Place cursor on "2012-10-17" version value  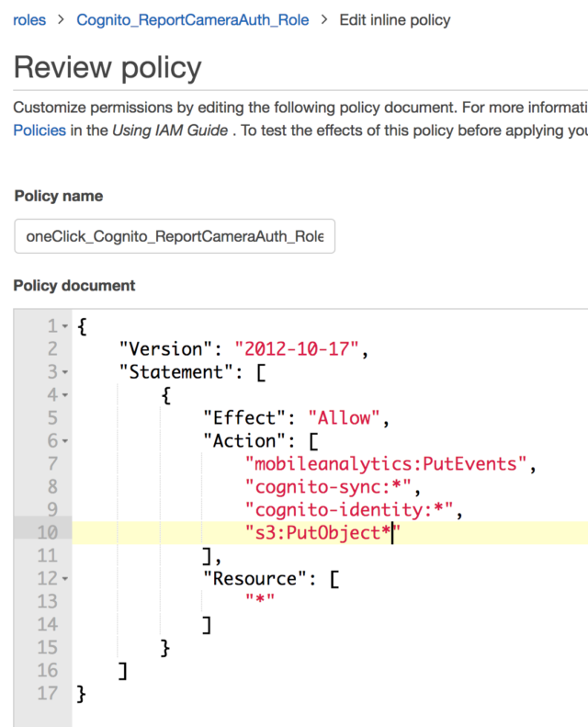(297, 349)
